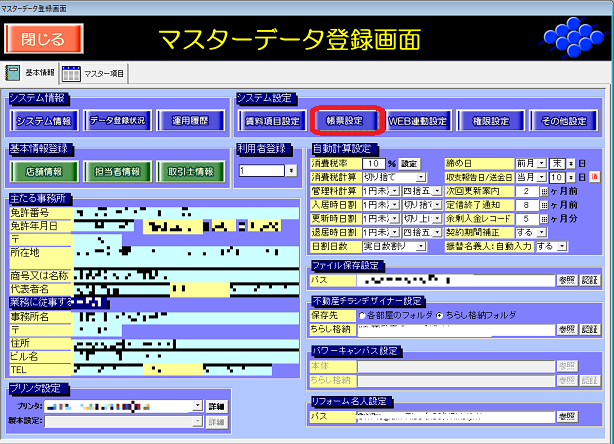Expand 契約期間補正 dropdown

(551, 232)
